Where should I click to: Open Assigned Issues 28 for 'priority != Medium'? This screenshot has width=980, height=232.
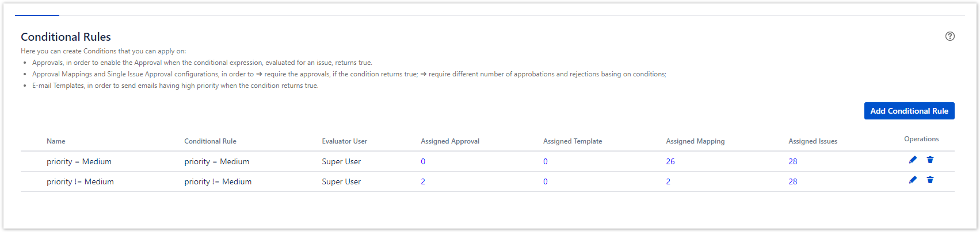click(x=793, y=182)
